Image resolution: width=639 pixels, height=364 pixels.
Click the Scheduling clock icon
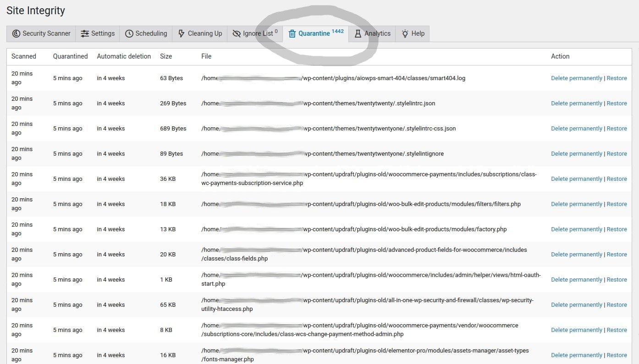129,33
